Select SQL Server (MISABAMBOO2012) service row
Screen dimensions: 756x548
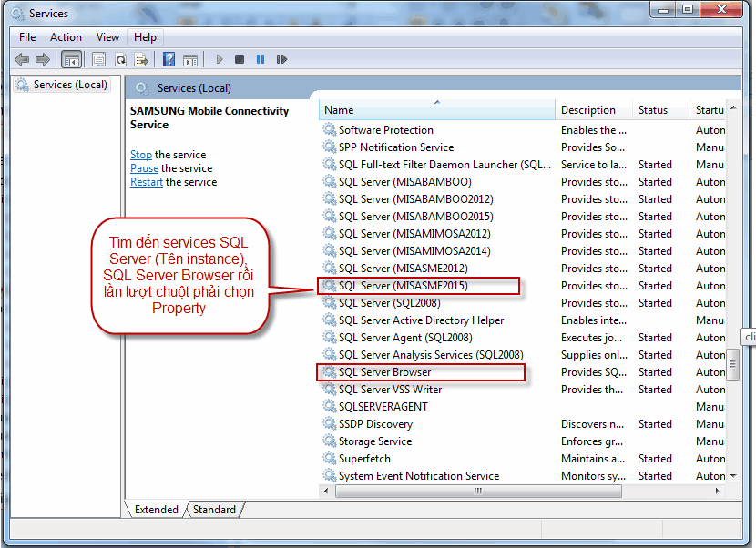(523, 199)
